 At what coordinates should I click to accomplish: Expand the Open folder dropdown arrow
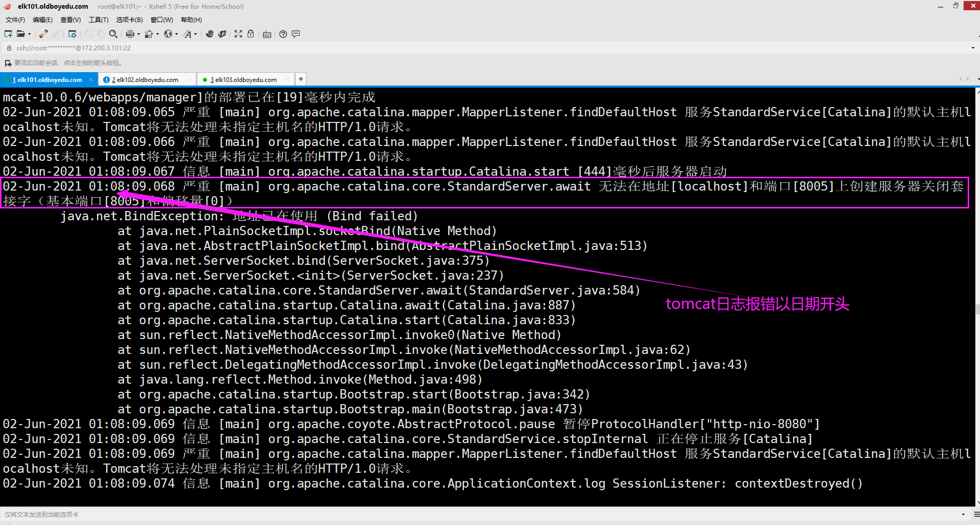click(29, 34)
